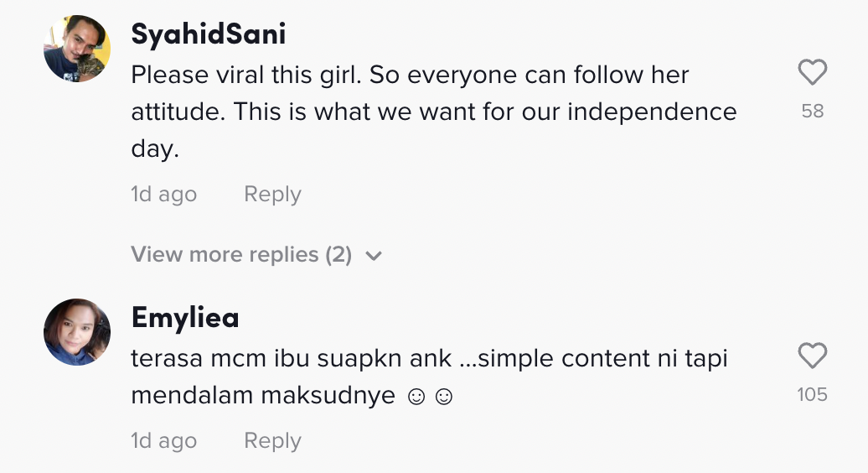Image resolution: width=868 pixels, height=473 pixels.
Task: Click the 1d ago timestamp under Emyliea's comment
Action: [163, 441]
